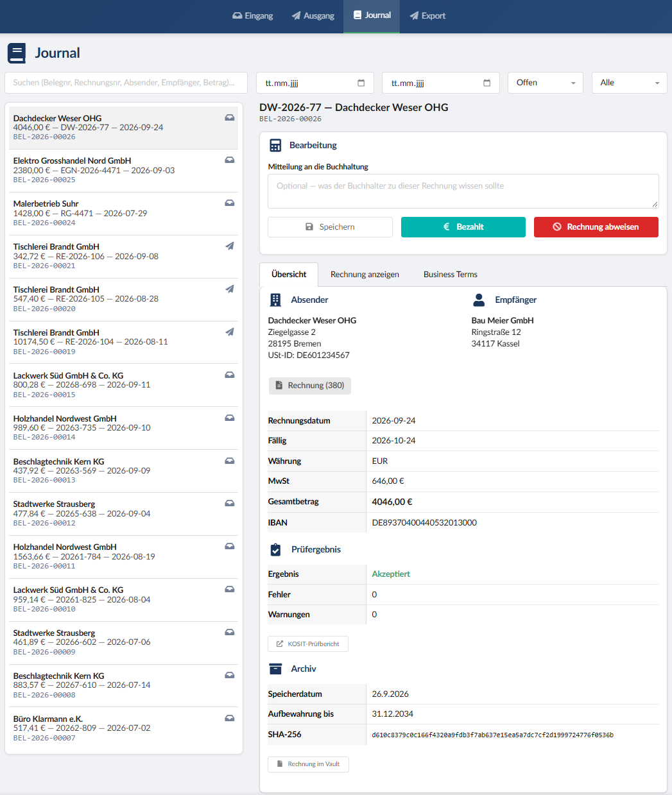The image size is (672, 795).
Task: Click the second tt.mm.jjjj date field
Action: point(441,83)
